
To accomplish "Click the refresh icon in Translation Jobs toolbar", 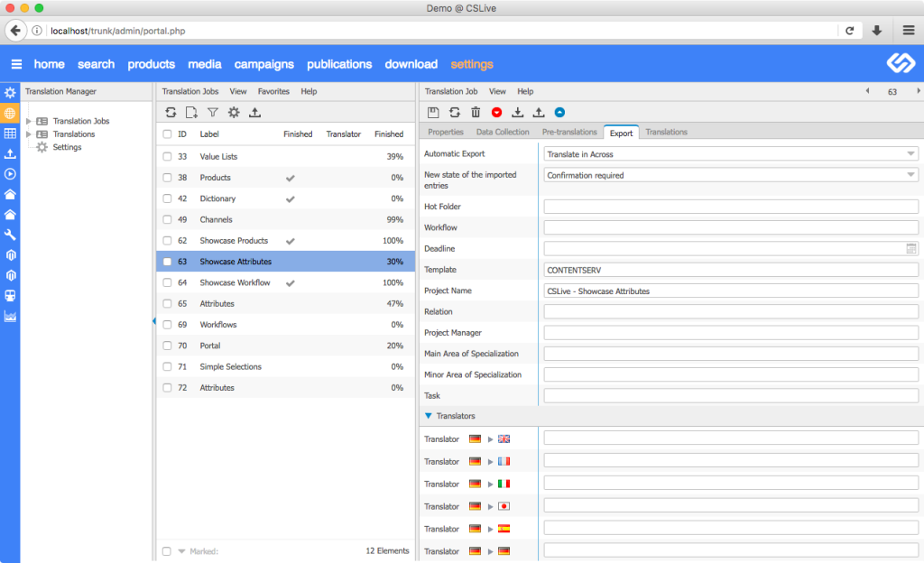I will (x=170, y=112).
